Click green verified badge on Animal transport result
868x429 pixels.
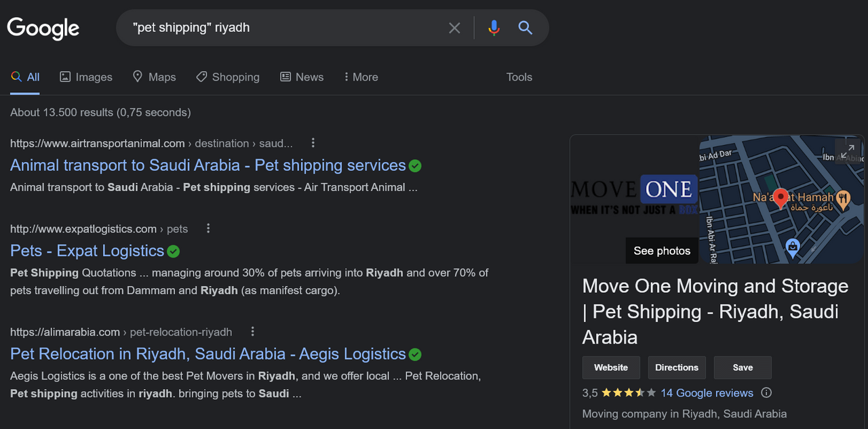[x=415, y=165]
